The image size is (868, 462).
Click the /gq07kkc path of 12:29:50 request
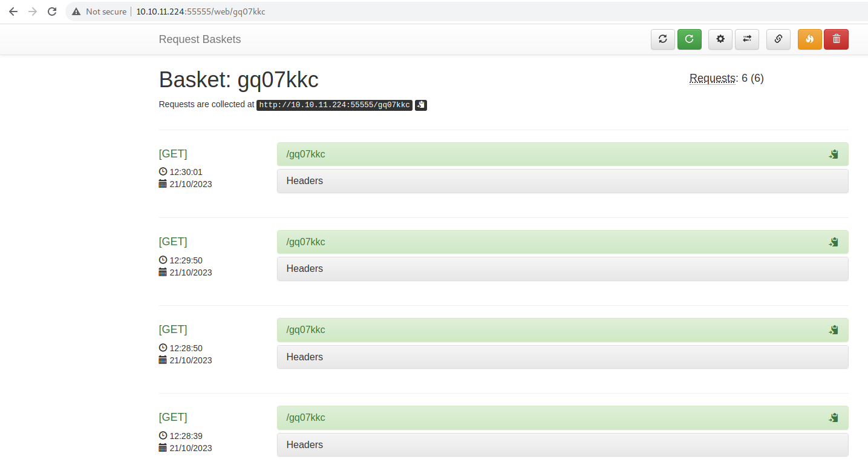306,242
